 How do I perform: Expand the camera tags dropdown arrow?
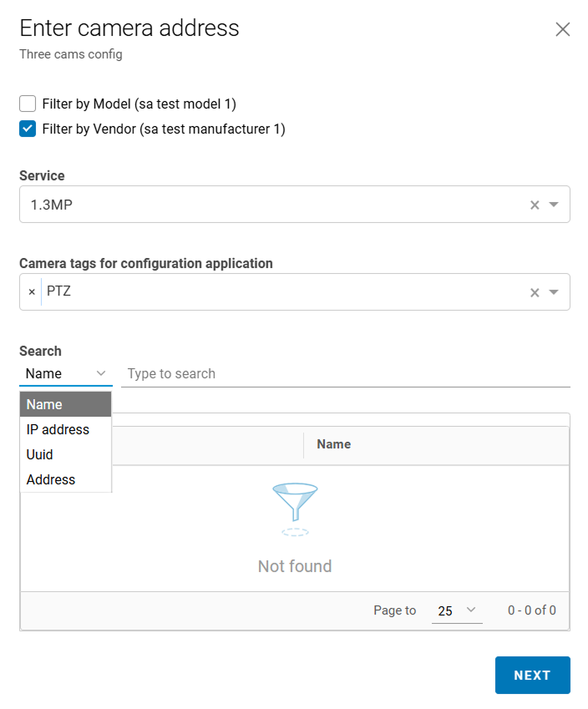[x=554, y=292]
